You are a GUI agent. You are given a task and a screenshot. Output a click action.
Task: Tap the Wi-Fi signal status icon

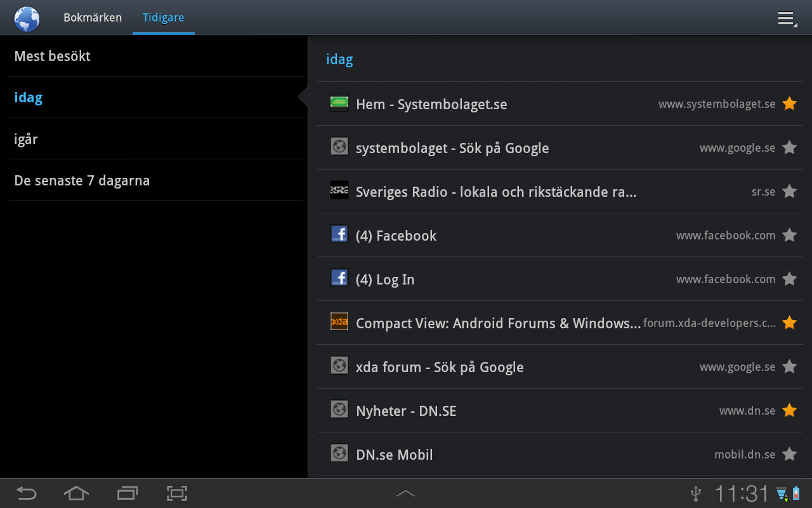click(782, 493)
